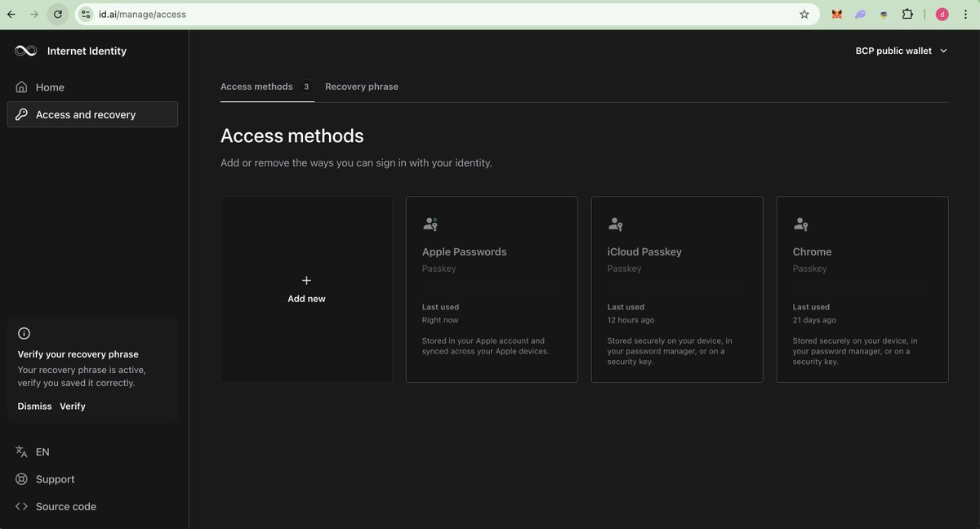Switch to the Recovery phrase tab

point(362,87)
